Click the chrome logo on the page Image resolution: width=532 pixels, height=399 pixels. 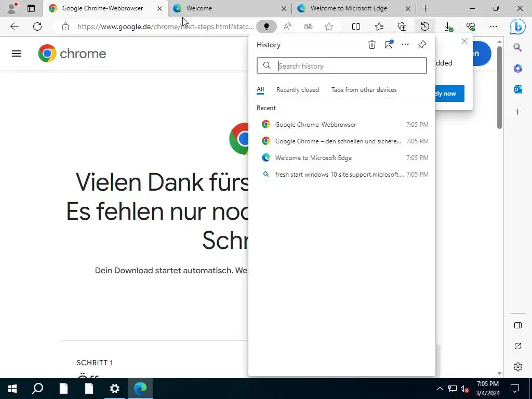click(x=72, y=54)
